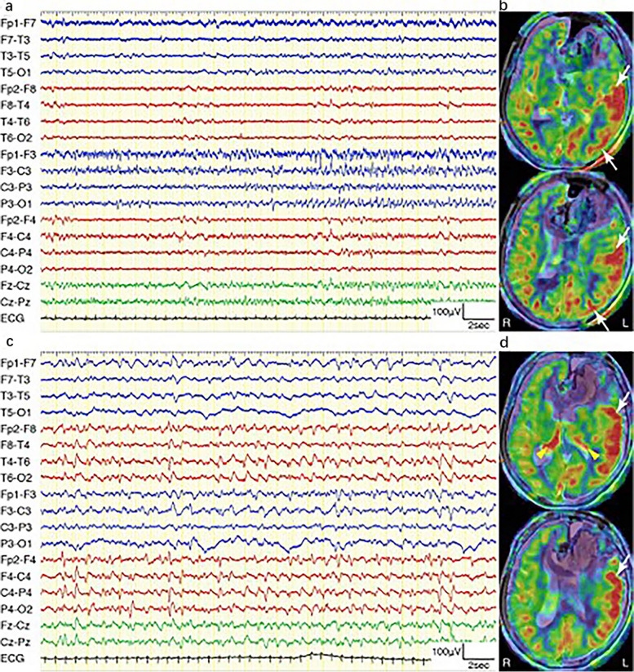Click the panel letter b
Viewport: 634px width, 672px height.
[x=503, y=4]
